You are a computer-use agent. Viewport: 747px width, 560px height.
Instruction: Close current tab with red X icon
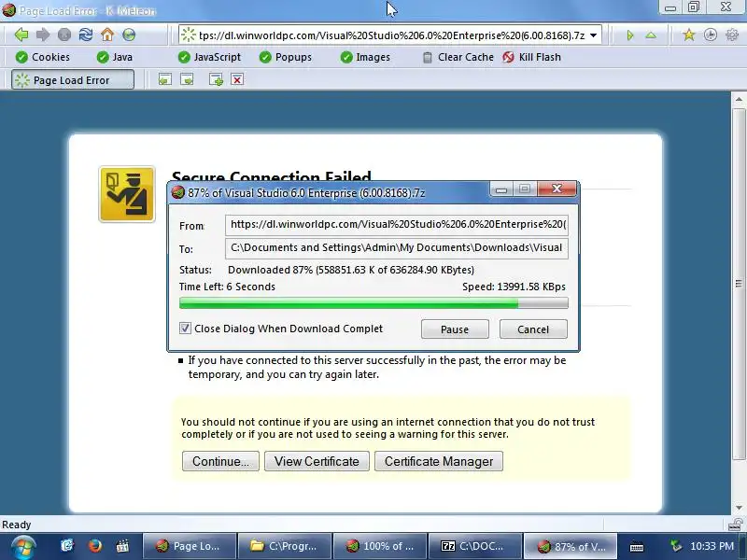point(237,79)
